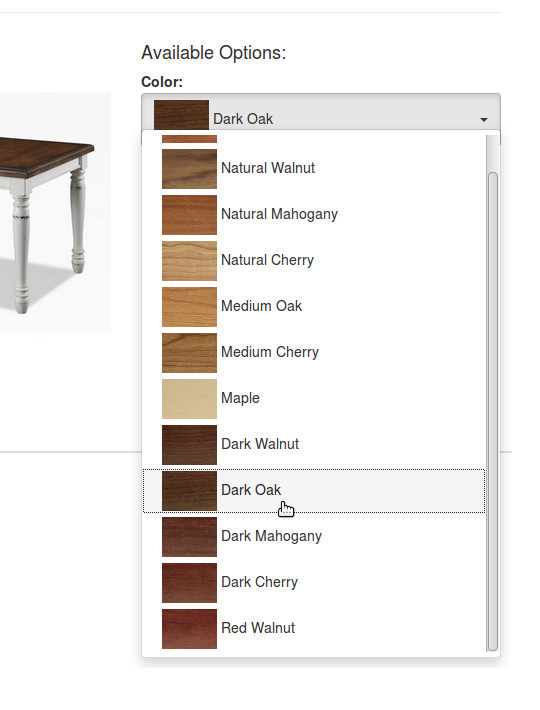Select Natural Walnut color option
Image resolution: width=540 pixels, height=710 pixels.
(314, 168)
